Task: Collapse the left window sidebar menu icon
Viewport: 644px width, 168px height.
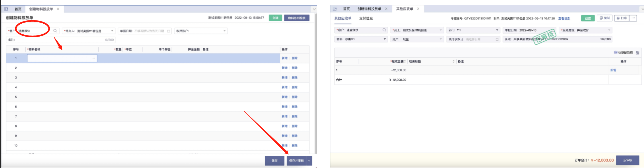Action: click(6, 9)
